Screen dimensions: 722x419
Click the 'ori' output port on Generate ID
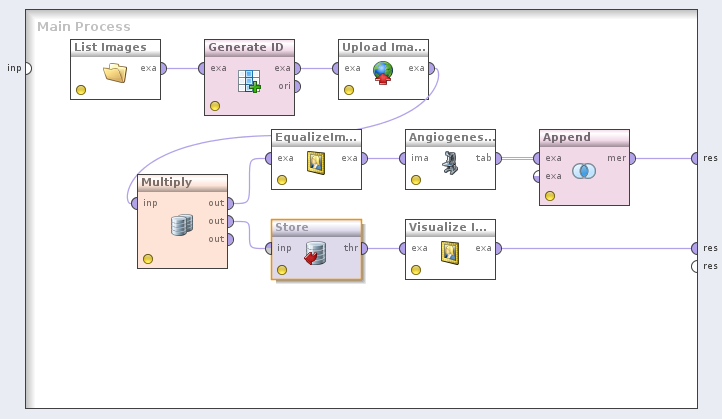coord(297,86)
